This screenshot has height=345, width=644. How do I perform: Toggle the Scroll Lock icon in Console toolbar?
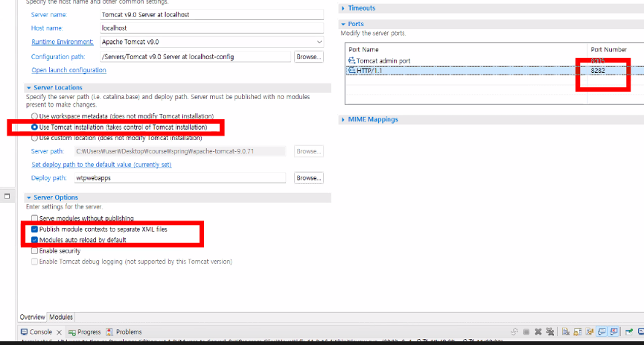click(x=578, y=332)
